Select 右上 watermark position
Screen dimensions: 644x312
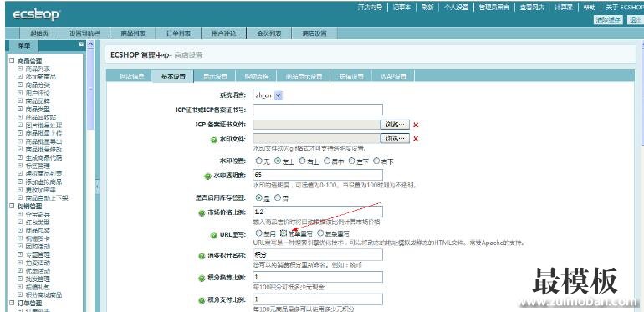(302, 161)
